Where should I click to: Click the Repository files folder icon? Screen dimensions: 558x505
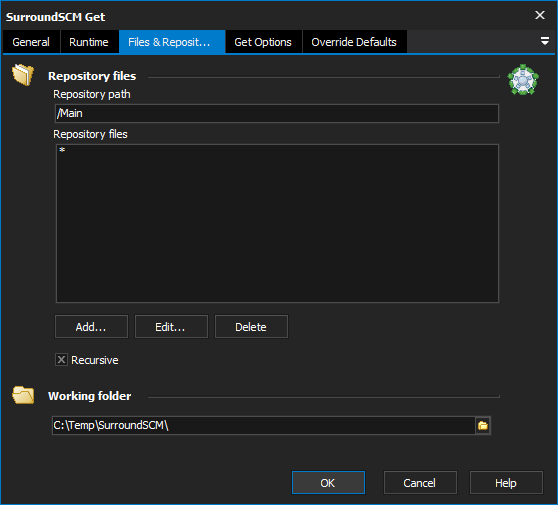23,75
